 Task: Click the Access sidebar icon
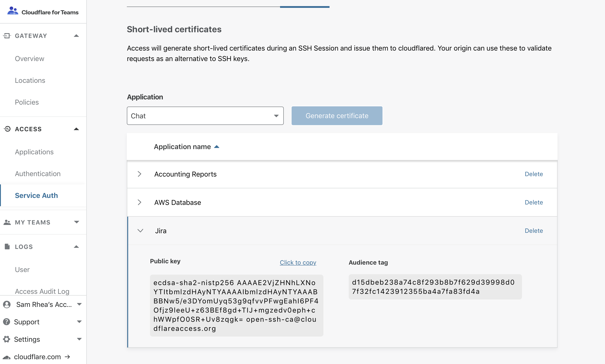pyautogui.click(x=7, y=129)
